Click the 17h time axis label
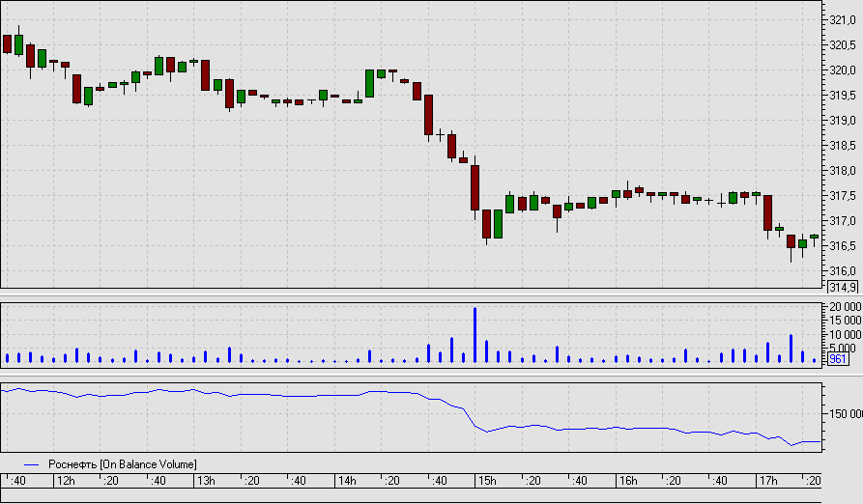This screenshot has height=504, width=863. tap(768, 481)
